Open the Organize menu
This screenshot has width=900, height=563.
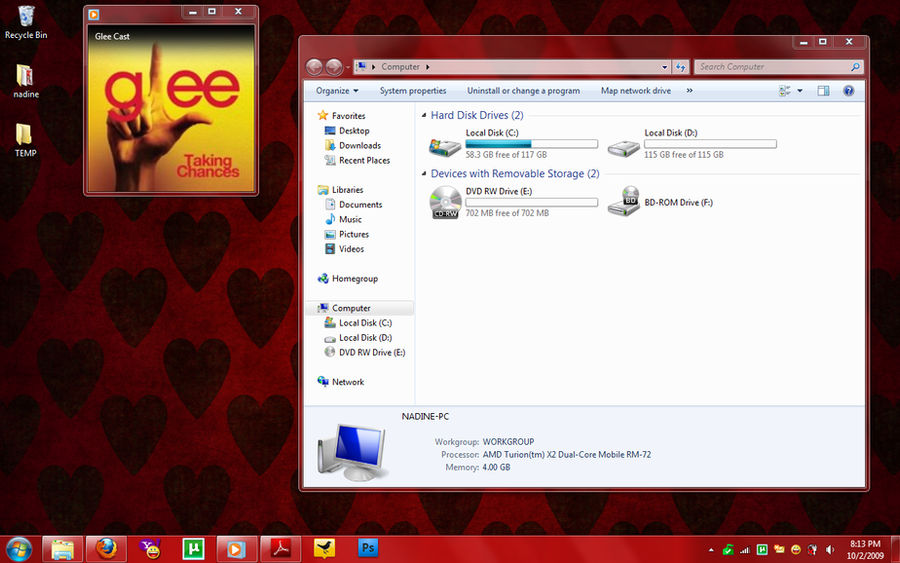[337, 91]
